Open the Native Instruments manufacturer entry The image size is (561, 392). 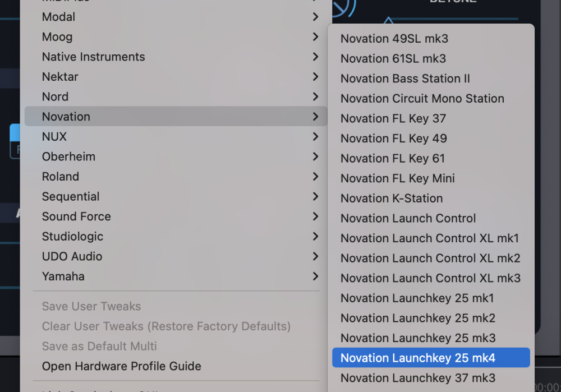click(93, 57)
